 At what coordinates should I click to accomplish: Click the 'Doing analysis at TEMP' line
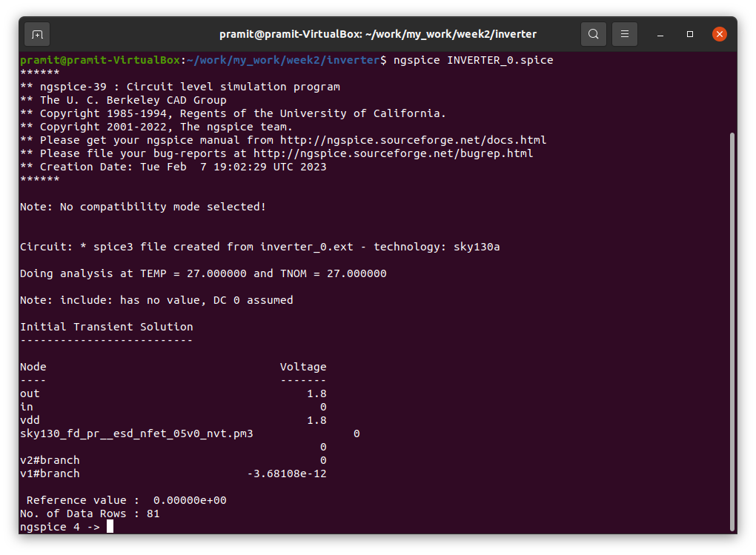coord(203,274)
